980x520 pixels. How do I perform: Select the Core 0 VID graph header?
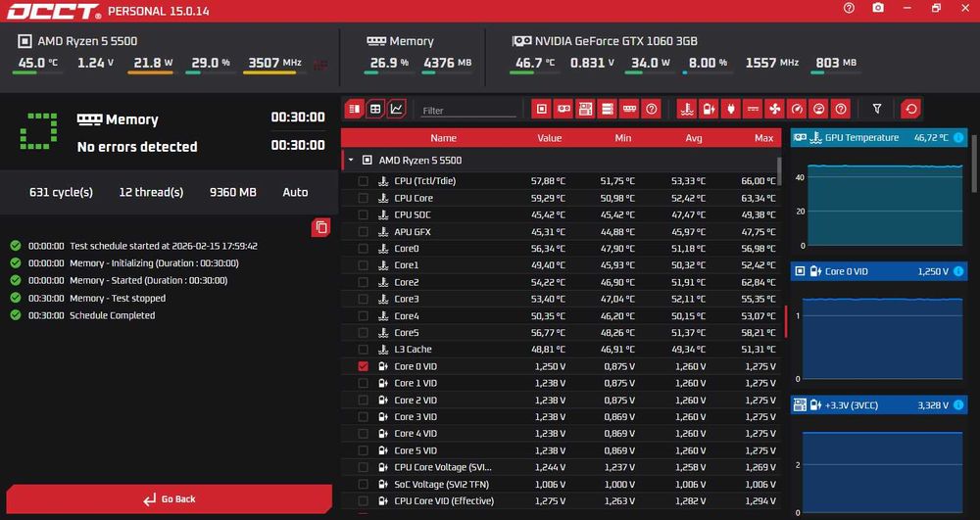[879, 271]
